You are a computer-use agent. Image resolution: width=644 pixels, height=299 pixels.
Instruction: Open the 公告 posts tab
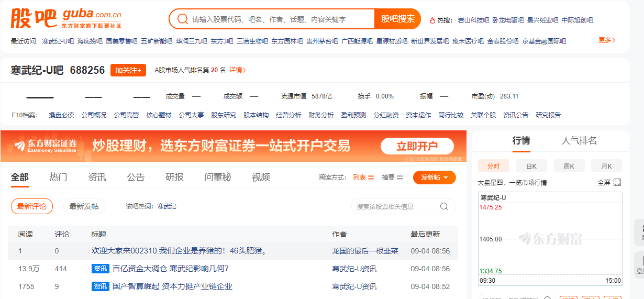(x=136, y=177)
